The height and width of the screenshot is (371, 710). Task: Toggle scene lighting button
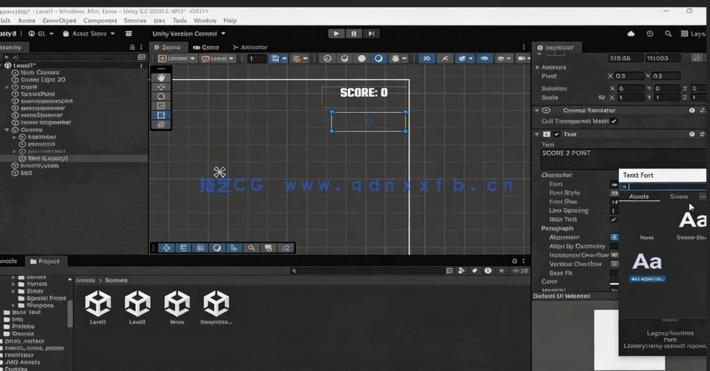click(x=445, y=58)
